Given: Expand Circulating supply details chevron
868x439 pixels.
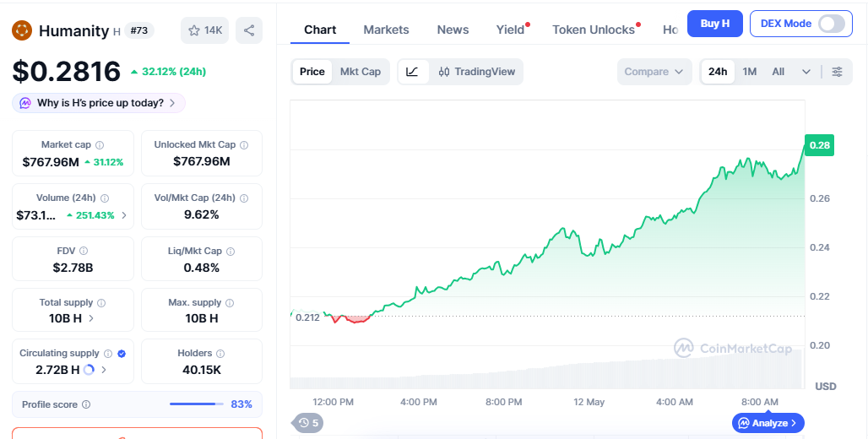Looking at the screenshot, I should 104,370.
